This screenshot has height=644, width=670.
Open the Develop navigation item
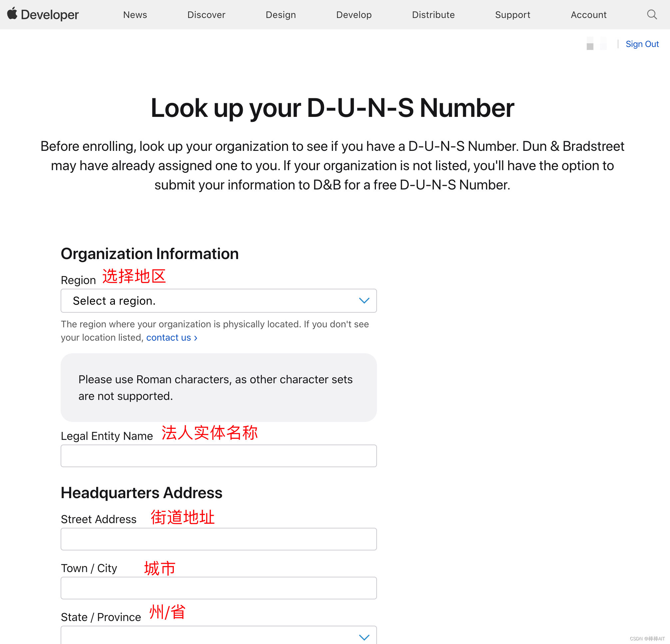(x=354, y=15)
